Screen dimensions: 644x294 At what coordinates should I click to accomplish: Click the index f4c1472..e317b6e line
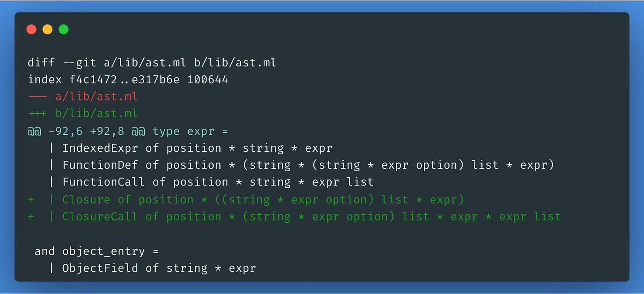[x=128, y=80]
